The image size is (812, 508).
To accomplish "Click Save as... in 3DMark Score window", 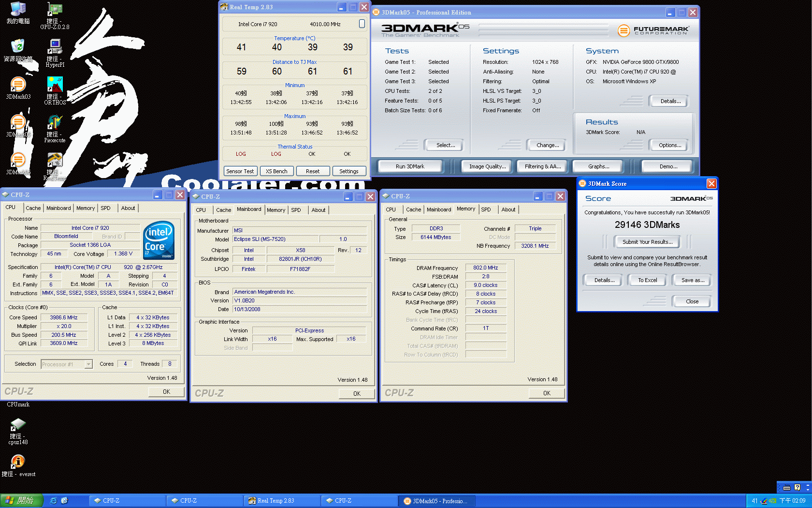I will point(693,280).
